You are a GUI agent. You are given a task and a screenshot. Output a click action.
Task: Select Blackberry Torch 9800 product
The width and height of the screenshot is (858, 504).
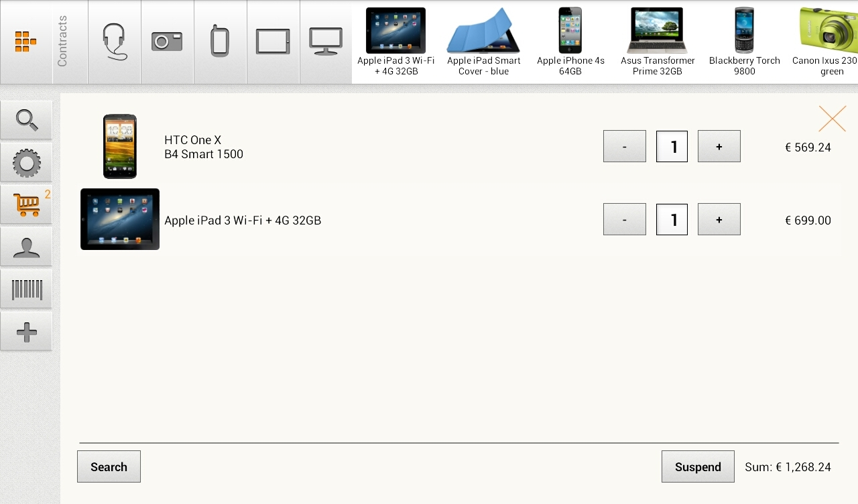(x=745, y=42)
